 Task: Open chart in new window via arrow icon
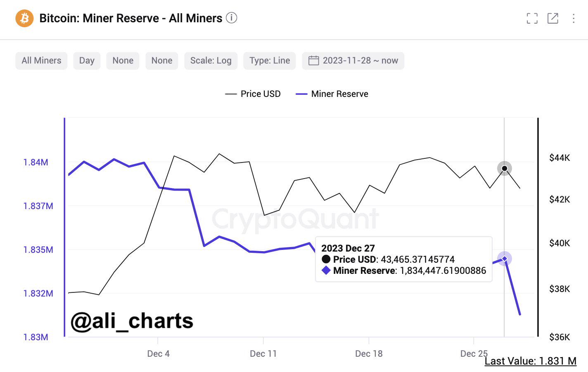[552, 18]
